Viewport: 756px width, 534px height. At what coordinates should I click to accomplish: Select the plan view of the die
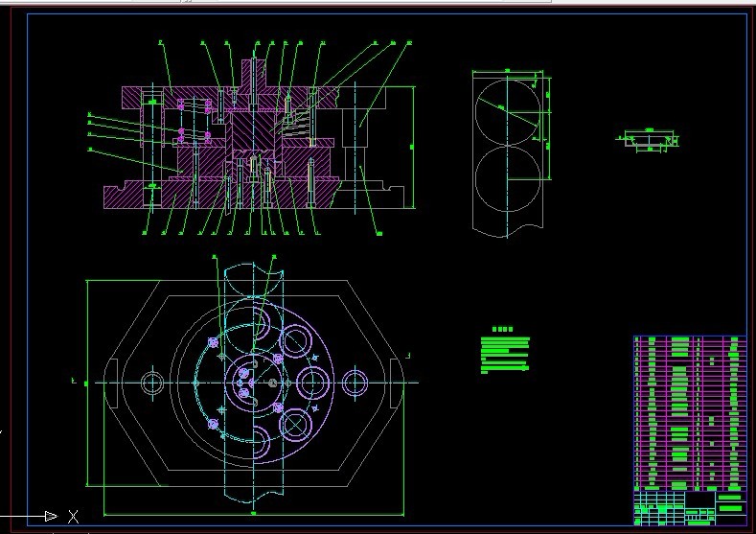(x=254, y=383)
